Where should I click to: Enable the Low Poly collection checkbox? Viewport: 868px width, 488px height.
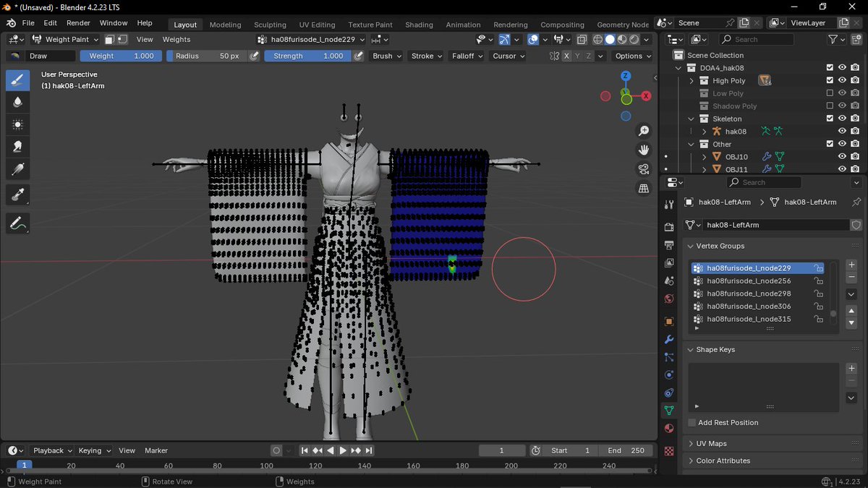[x=830, y=93]
